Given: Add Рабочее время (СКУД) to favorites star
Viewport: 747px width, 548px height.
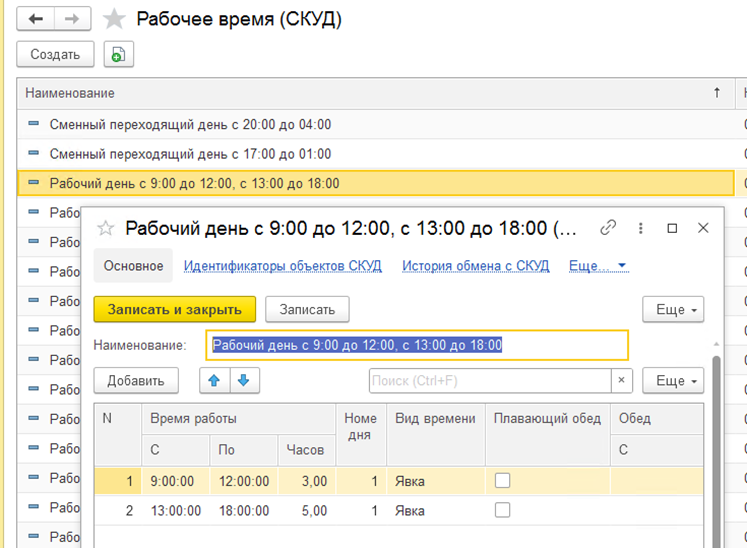Looking at the screenshot, I should (x=116, y=19).
